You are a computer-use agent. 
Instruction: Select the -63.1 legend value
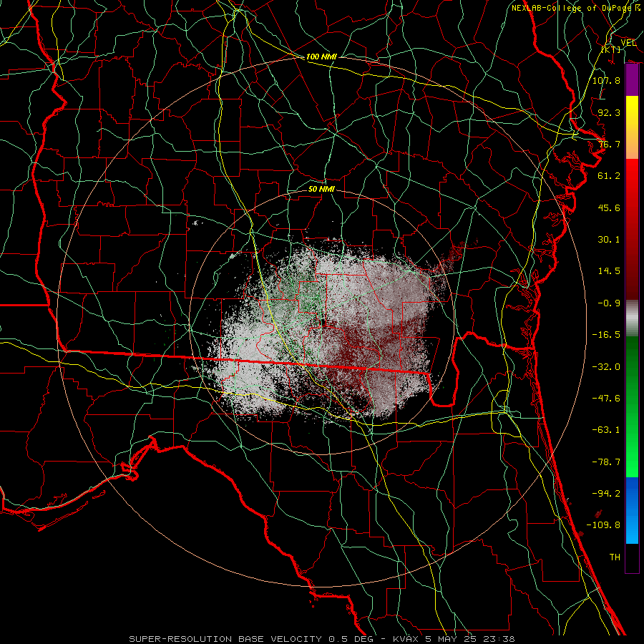606,430
